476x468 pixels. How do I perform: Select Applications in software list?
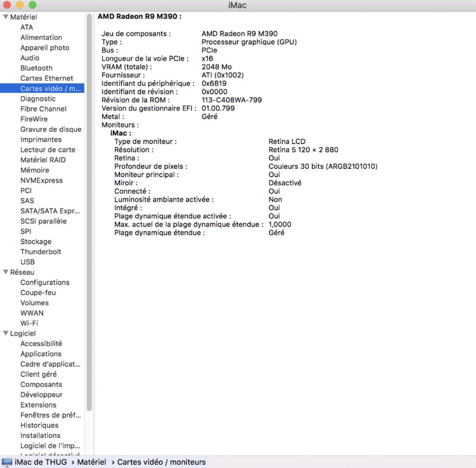point(41,354)
